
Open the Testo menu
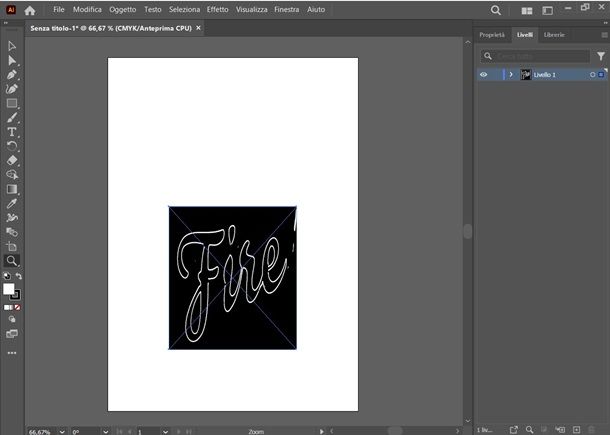(152, 9)
